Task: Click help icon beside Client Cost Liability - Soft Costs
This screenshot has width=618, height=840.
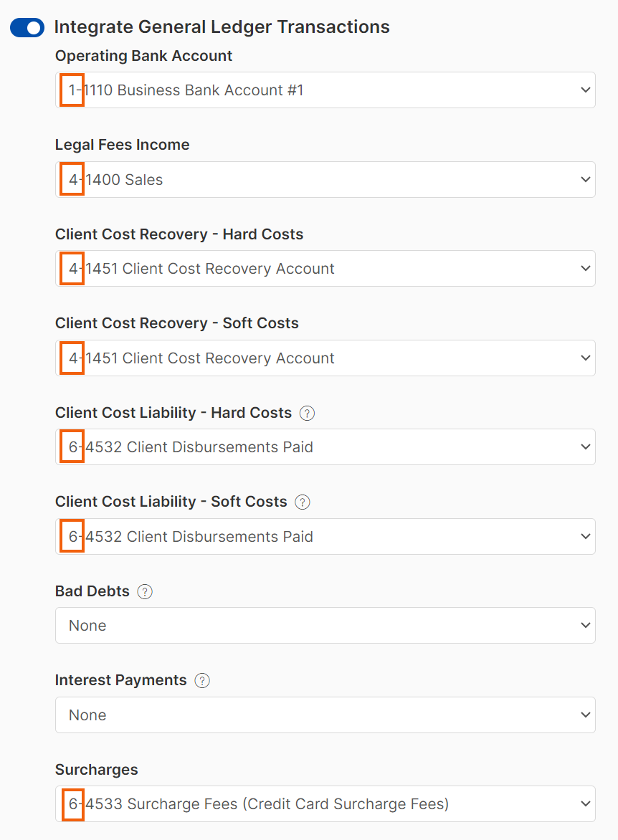Action: (x=303, y=502)
